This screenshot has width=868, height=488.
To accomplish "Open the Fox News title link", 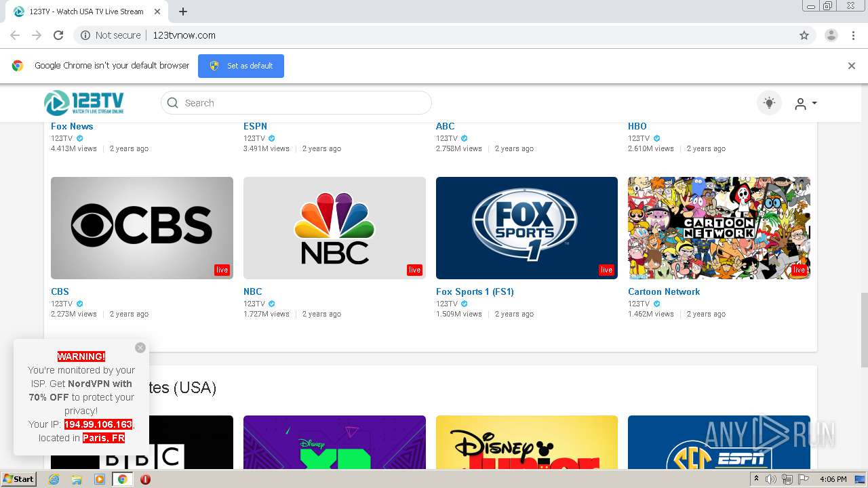I will click(x=72, y=126).
